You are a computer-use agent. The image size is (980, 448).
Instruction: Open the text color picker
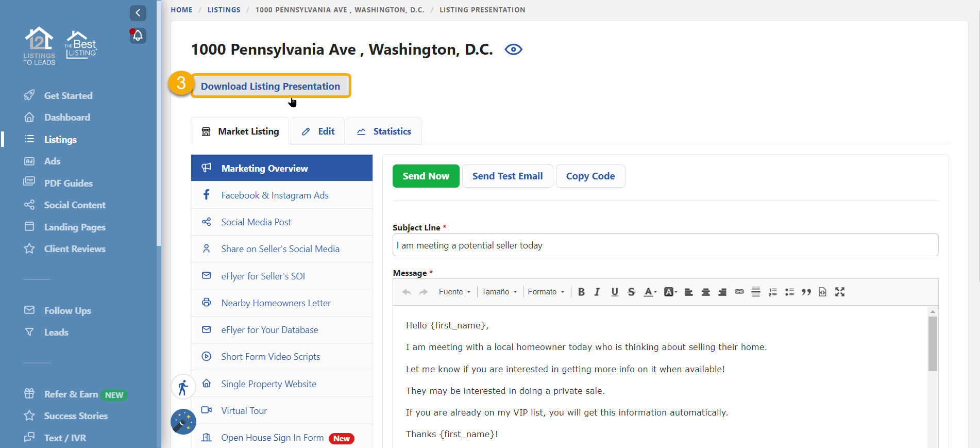pyautogui.click(x=650, y=292)
